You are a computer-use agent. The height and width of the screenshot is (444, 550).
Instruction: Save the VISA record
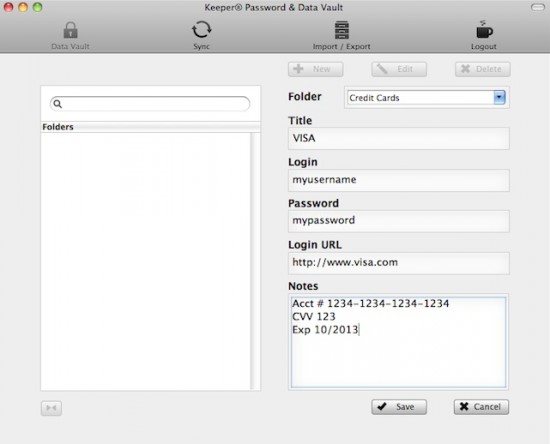[399, 407]
